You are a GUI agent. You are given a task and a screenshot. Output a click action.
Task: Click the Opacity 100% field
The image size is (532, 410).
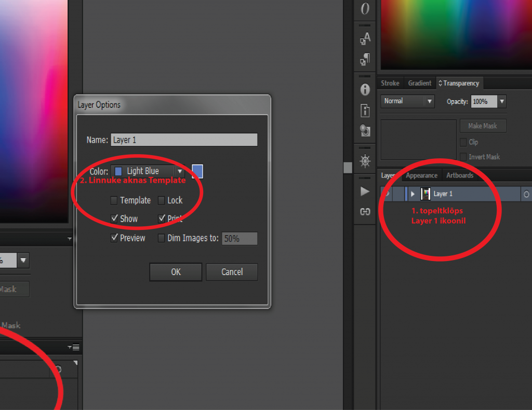point(484,101)
